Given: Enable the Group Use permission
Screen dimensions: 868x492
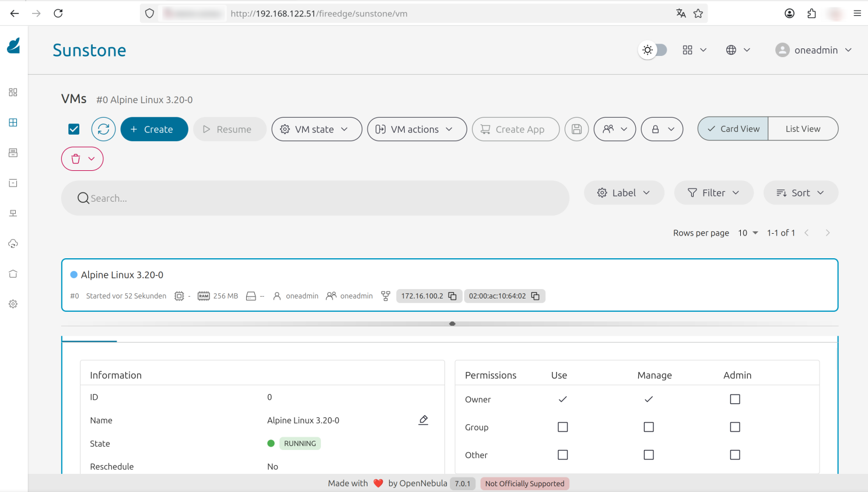Looking at the screenshot, I should pos(562,427).
